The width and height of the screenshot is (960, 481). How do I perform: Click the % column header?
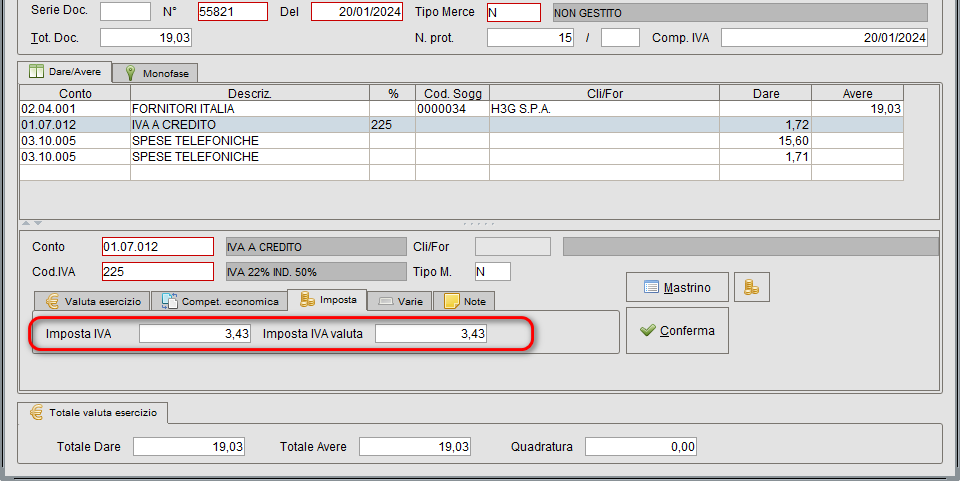point(392,93)
